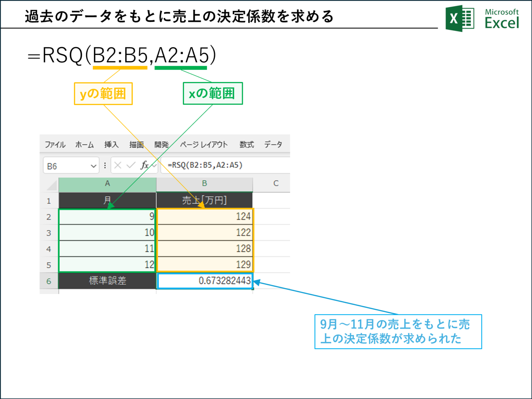Click the Cancel (×) icon in formula bar
The height and width of the screenshot is (399, 532).
coord(118,165)
